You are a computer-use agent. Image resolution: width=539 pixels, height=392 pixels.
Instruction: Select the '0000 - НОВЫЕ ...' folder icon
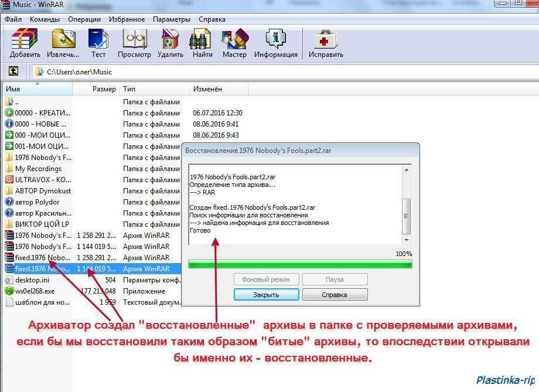tap(9, 124)
